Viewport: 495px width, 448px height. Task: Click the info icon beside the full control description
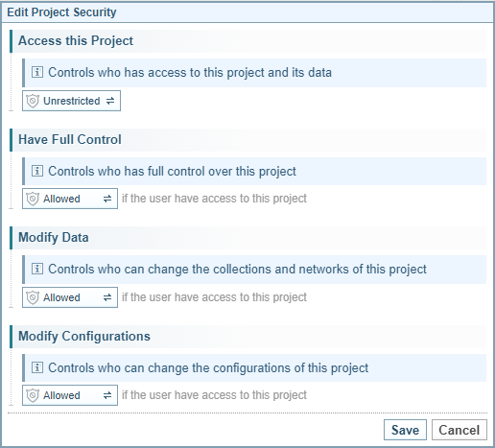coord(37,171)
